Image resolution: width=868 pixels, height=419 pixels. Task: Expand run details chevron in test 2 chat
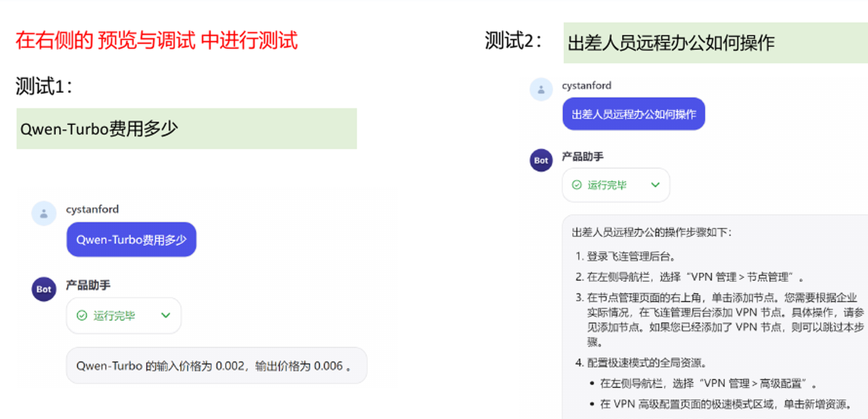point(655,185)
